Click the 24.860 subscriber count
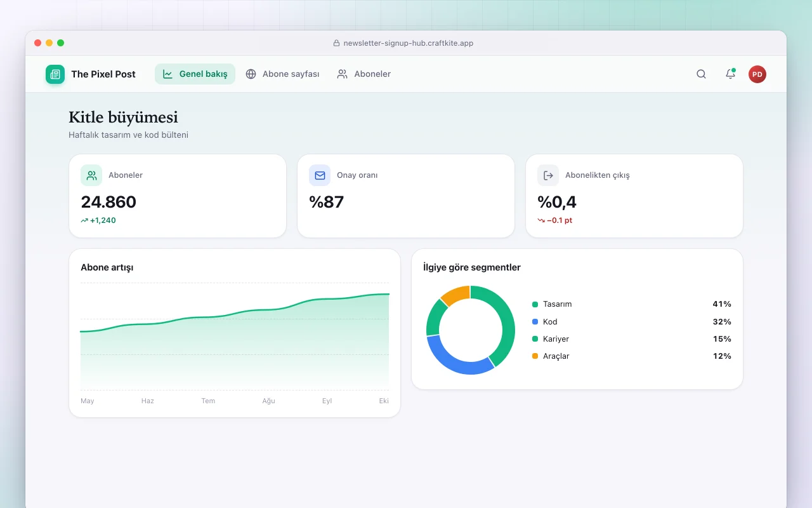The width and height of the screenshot is (812, 508). point(108,202)
